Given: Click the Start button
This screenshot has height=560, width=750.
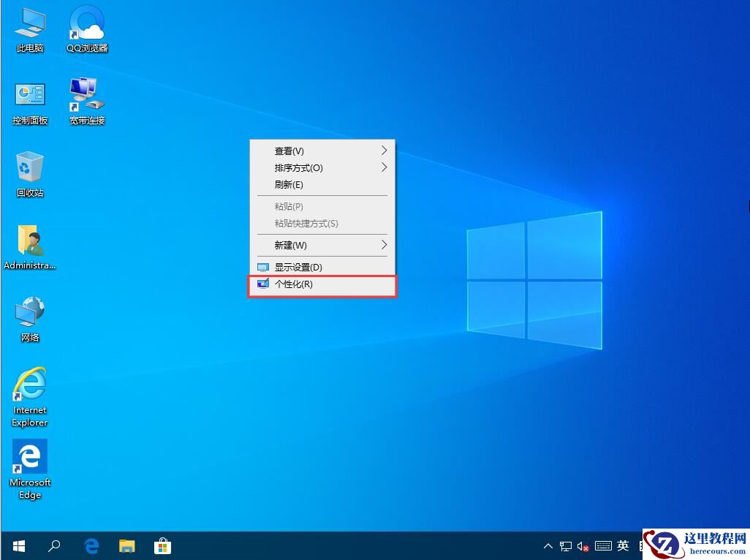Looking at the screenshot, I should coord(18,546).
